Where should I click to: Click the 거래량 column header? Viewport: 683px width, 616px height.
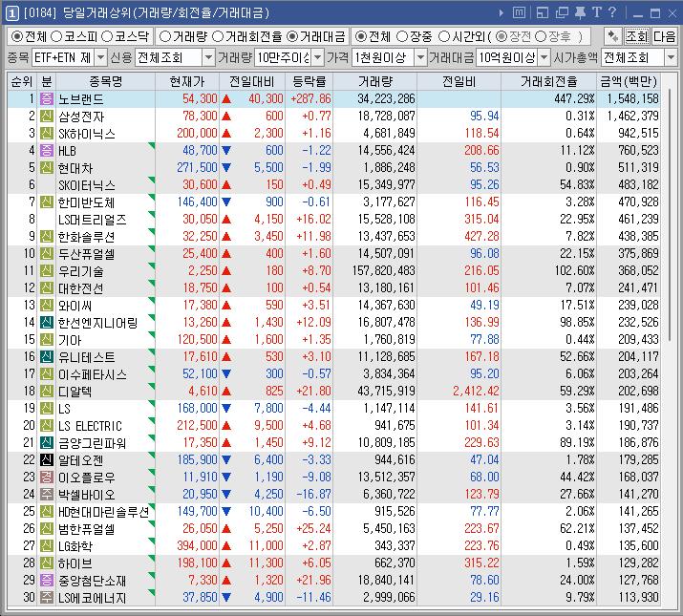click(375, 81)
